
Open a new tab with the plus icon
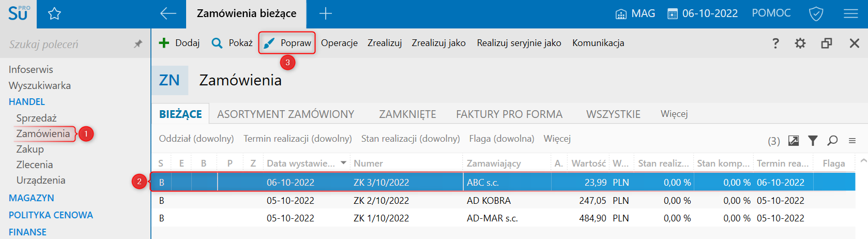pyautogui.click(x=326, y=13)
